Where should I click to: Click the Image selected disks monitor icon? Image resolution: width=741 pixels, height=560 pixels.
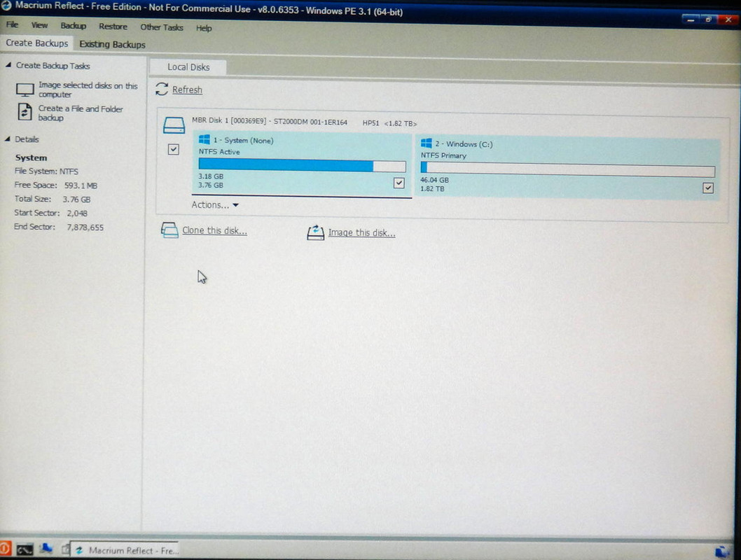[x=25, y=89]
